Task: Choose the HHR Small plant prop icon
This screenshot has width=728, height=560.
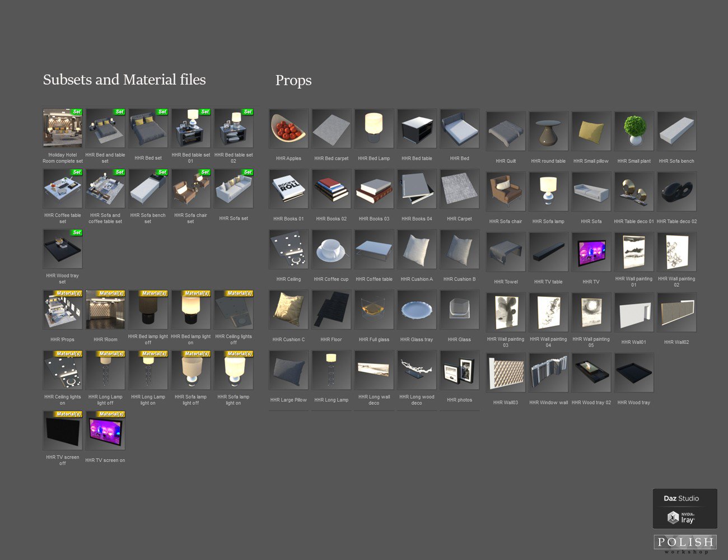Action: 634,131
